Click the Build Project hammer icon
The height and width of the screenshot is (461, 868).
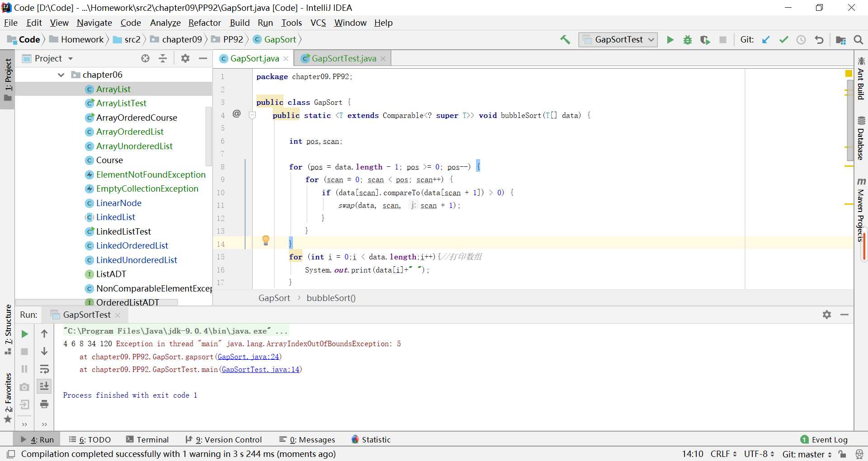(565, 40)
